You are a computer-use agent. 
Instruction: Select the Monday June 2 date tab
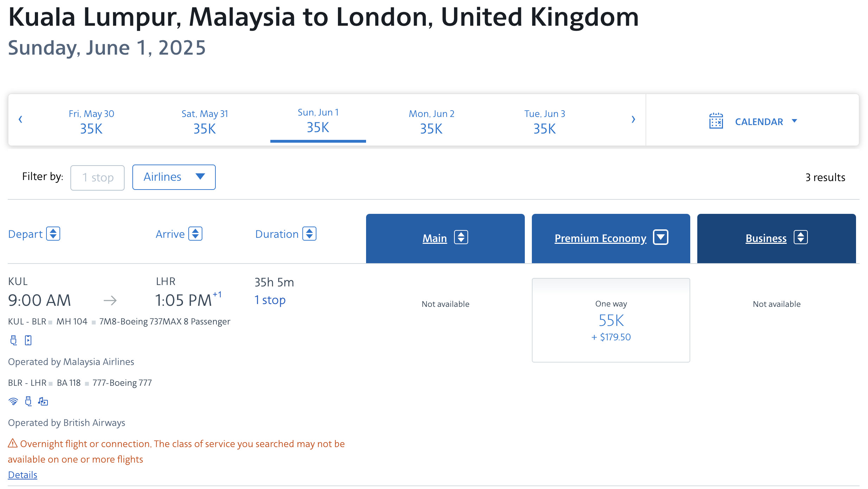[x=431, y=121]
